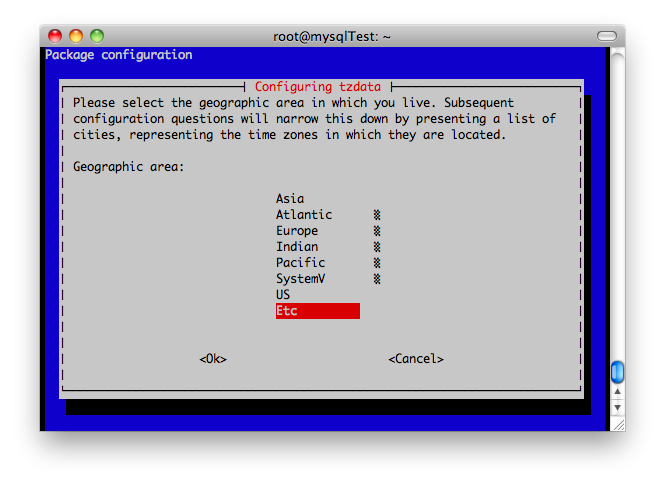This screenshot has height=486, width=665.
Task: Pick SystemV from the area list
Action: point(300,279)
